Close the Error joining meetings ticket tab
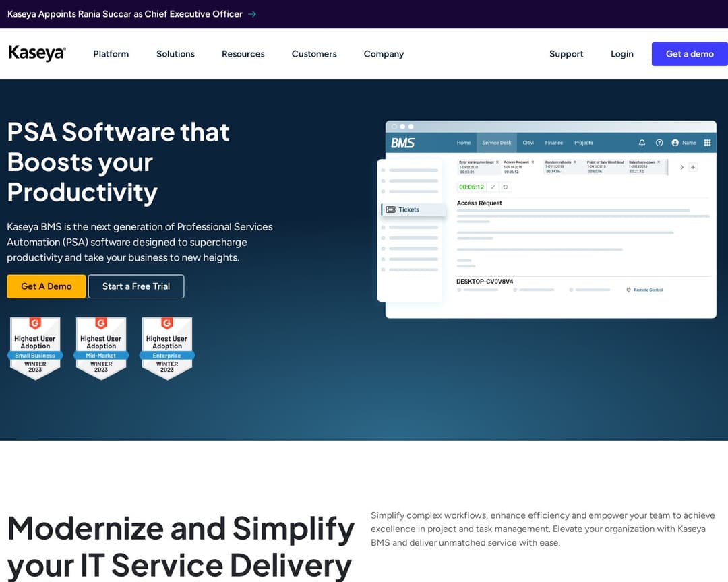 pyautogui.click(x=497, y=162)
